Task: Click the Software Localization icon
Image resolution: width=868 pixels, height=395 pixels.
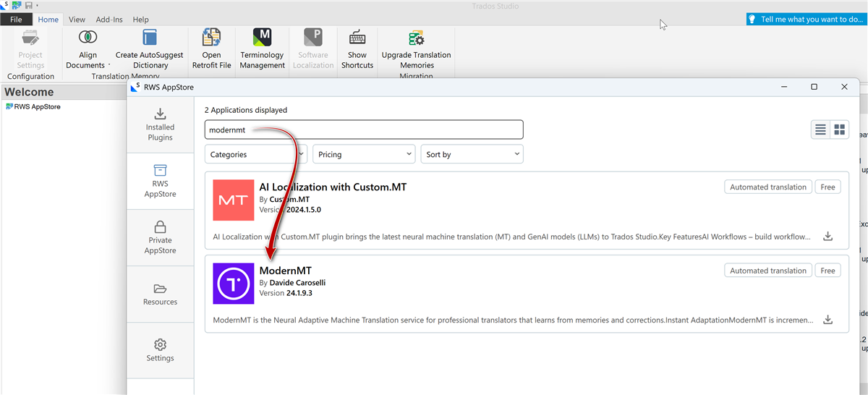Action: (x=312, y=38)
